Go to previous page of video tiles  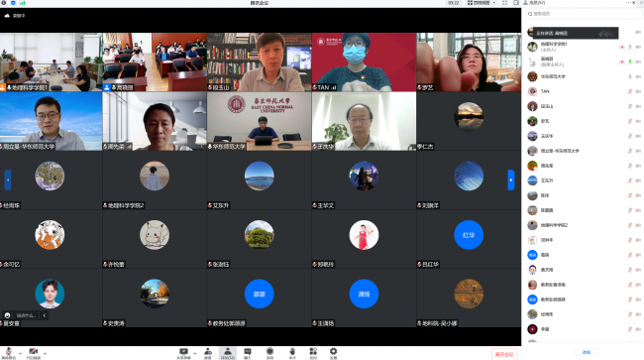8,180
